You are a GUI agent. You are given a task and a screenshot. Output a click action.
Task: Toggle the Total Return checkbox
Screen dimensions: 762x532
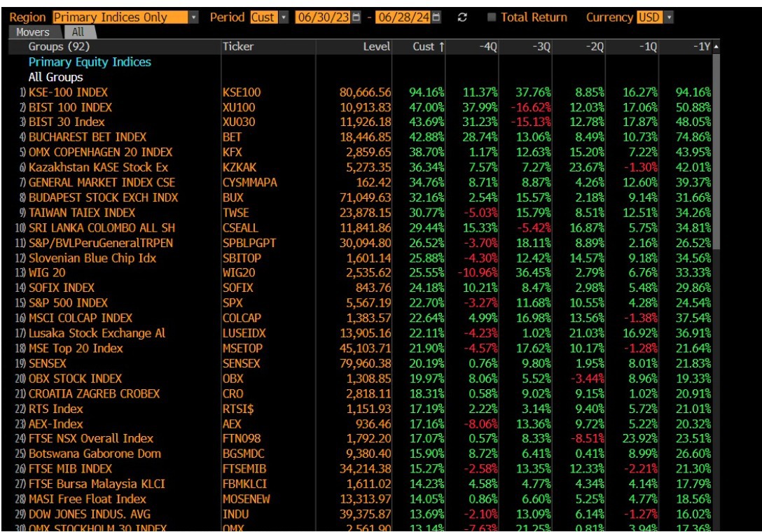pyautogui.click(x=492, y=17)
